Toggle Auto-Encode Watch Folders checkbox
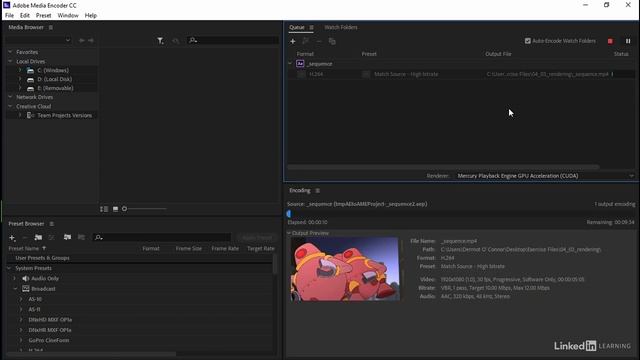The image size is (640, 360). click(528, 41)
